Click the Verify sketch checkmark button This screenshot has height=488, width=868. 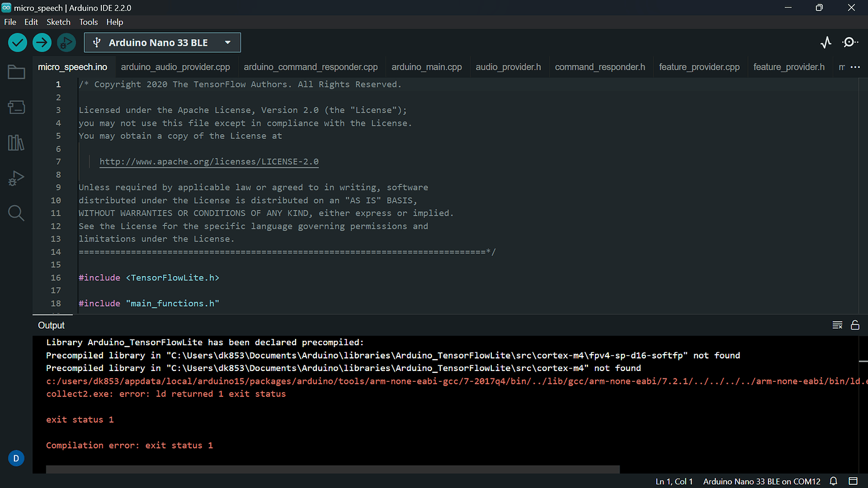click(18, 43)
